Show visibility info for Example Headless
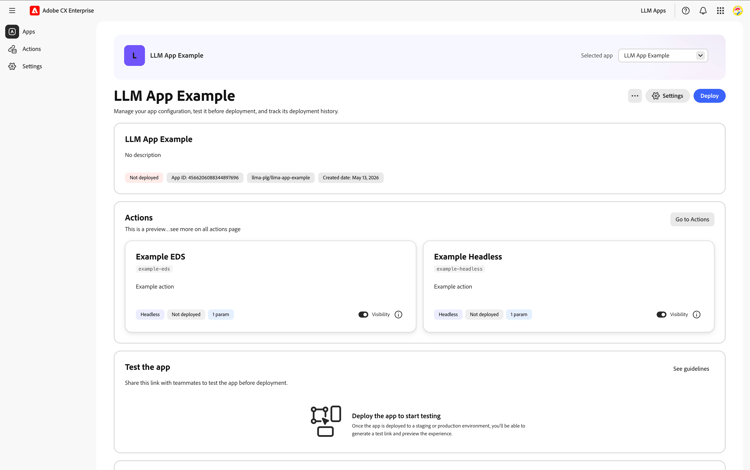This screenshot has width=750, height=470. [696, 315]
